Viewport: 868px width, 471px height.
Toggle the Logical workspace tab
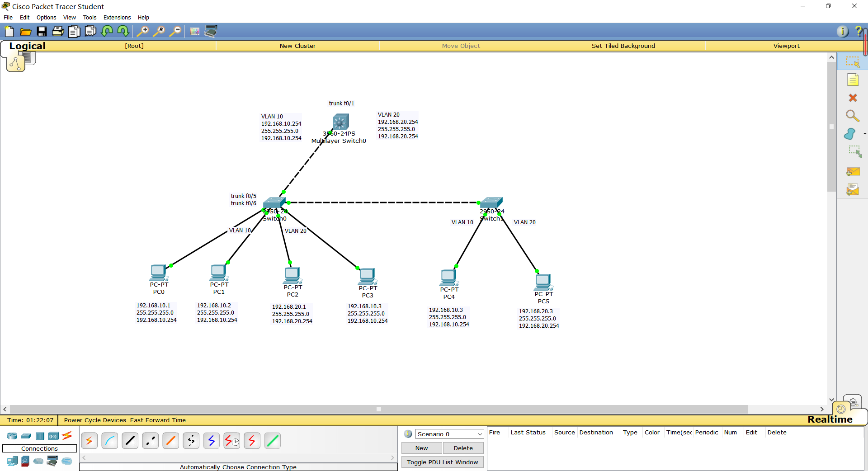[27, 46]
